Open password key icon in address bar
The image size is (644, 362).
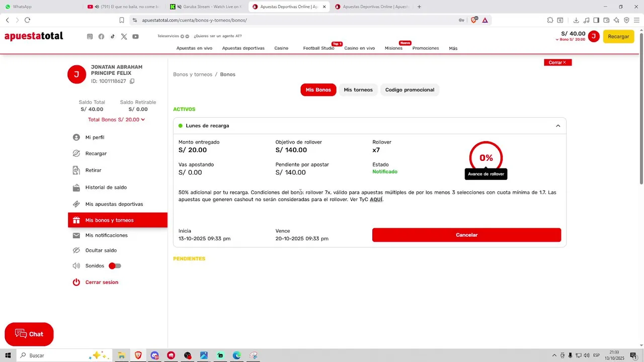tap(461, 20)
